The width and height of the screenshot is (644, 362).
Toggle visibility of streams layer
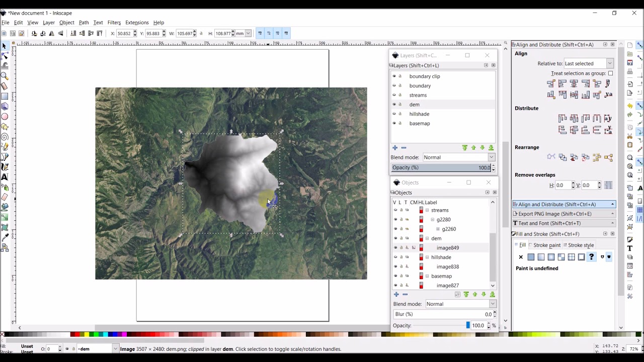point(394,95)
